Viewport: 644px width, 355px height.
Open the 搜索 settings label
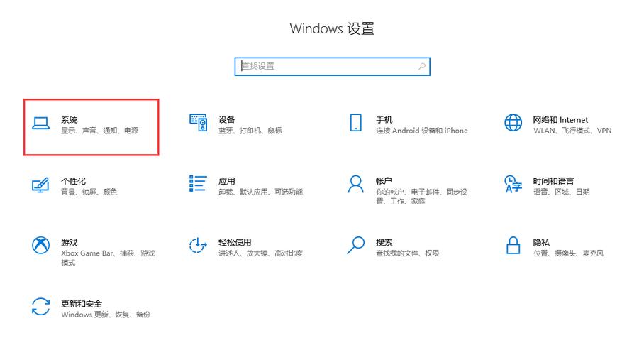coord(384,242)
